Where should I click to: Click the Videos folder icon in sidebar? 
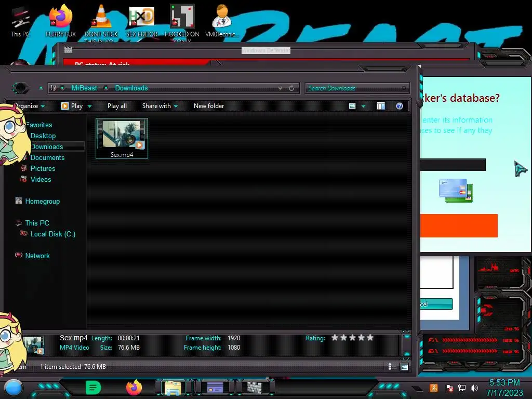tap(23, 179)
